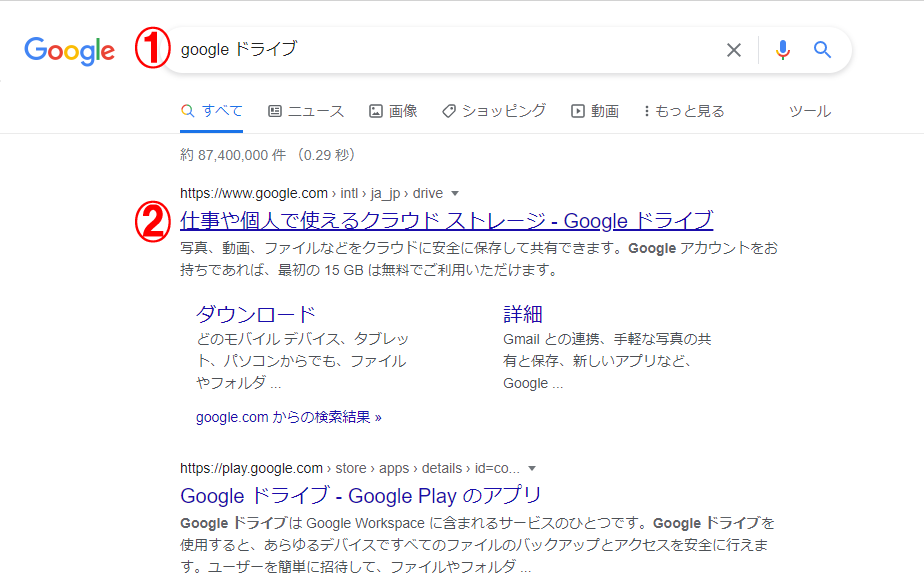The width and height of the screenshot is (924, 581).
Task: Open 仕事や個人で使えるクラウド ストレージ result link
Action: 447,221
